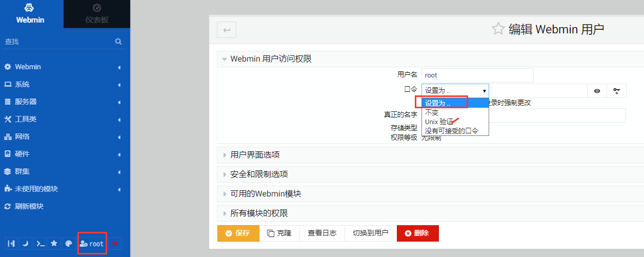Switch to the 仪表板 dashboard tab
Viewport: 644px width, 257px height.
tap(97, 14)
